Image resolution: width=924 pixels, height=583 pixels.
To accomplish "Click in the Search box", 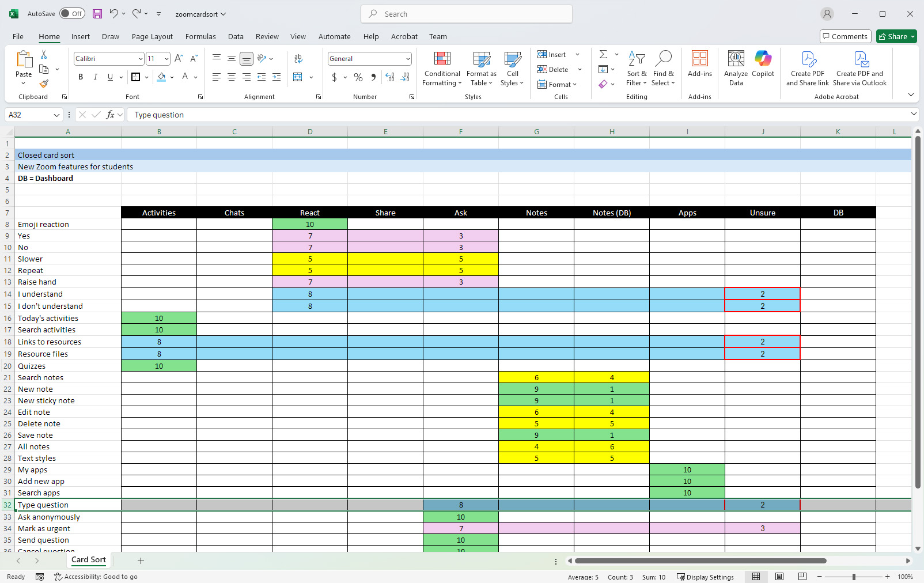I will 467,14.
